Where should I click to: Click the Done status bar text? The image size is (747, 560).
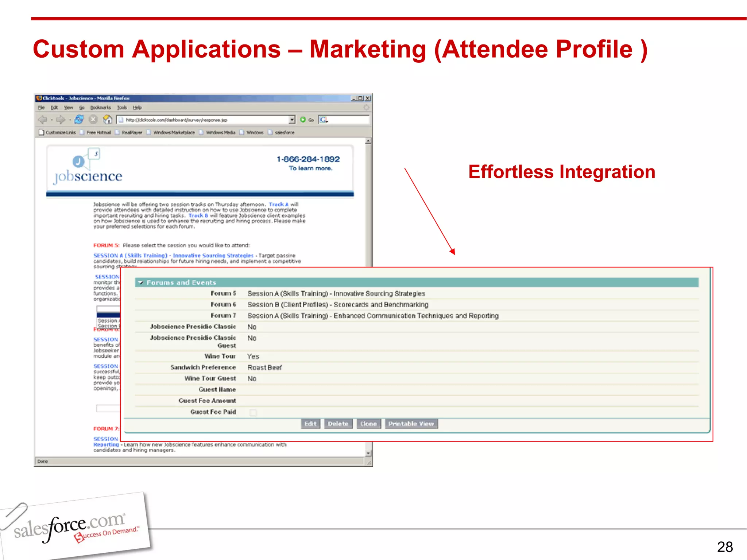(42, 461)
